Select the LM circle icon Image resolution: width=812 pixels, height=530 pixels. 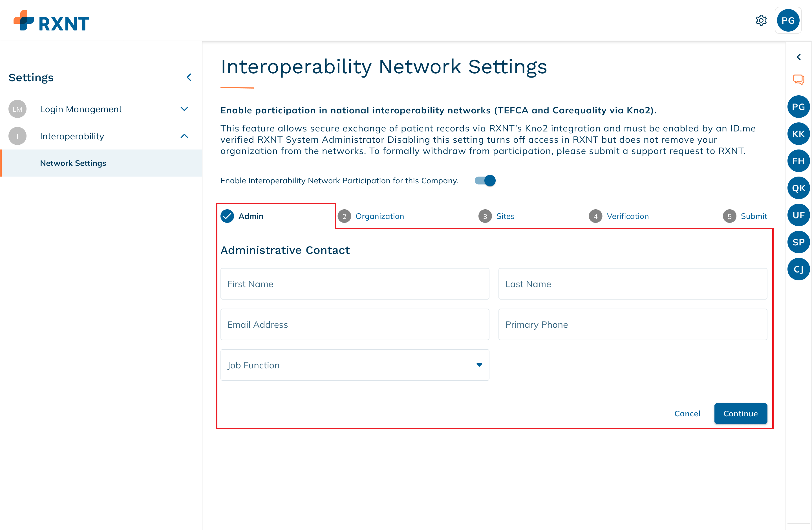click(x=17, y=109)
